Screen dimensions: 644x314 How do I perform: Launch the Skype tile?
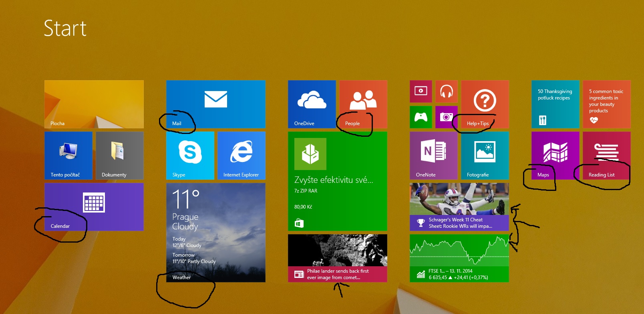(190, 156)
